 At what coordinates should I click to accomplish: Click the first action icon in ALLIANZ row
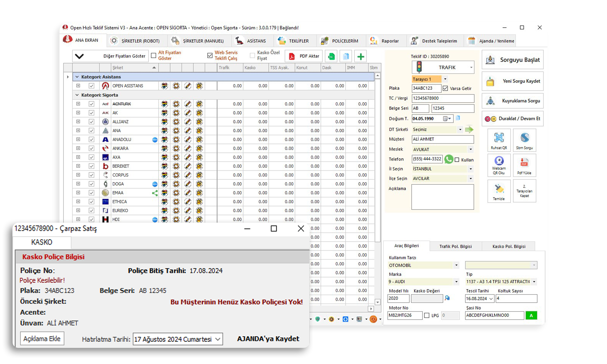pos(164,122)
